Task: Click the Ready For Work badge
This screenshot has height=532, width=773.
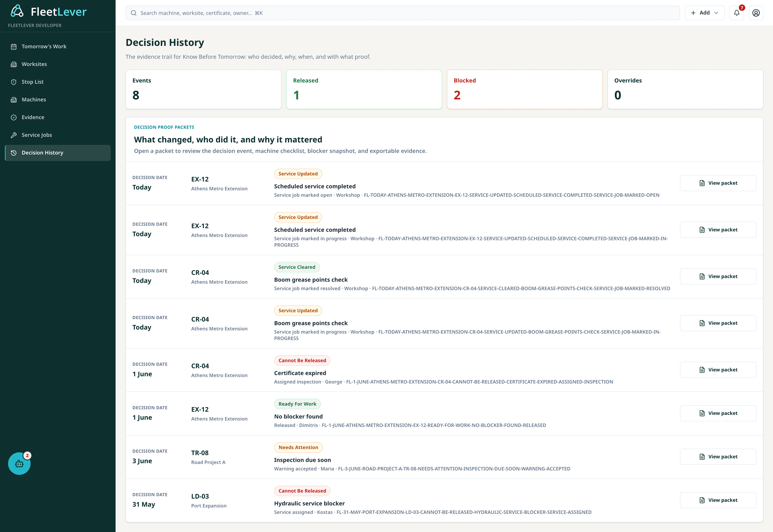Action: click(298, 404)
